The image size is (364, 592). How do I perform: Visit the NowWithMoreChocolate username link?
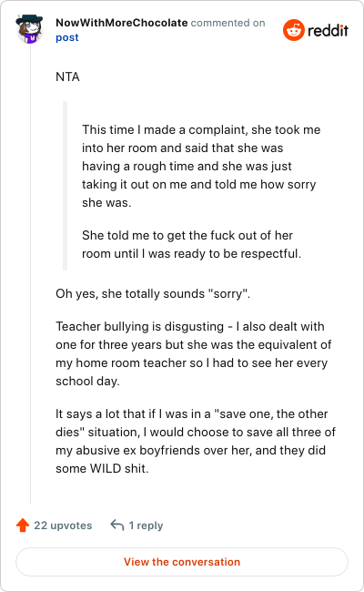pos(121,23)
